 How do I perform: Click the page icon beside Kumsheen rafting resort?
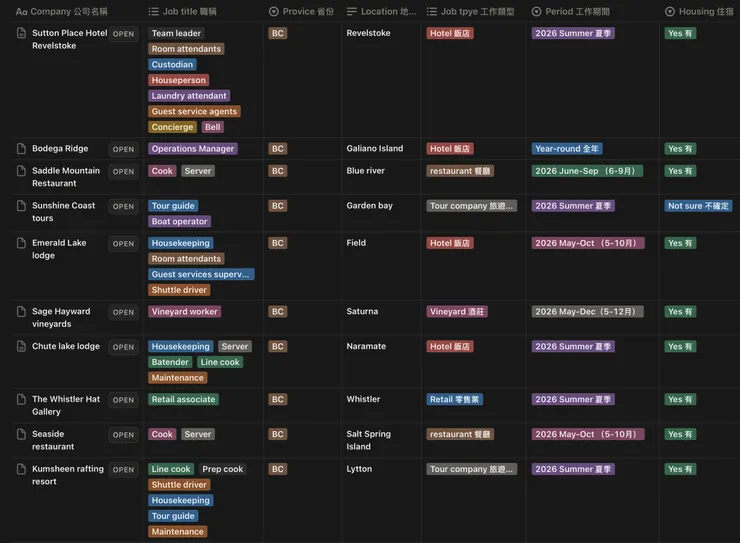tap(21, 469)
